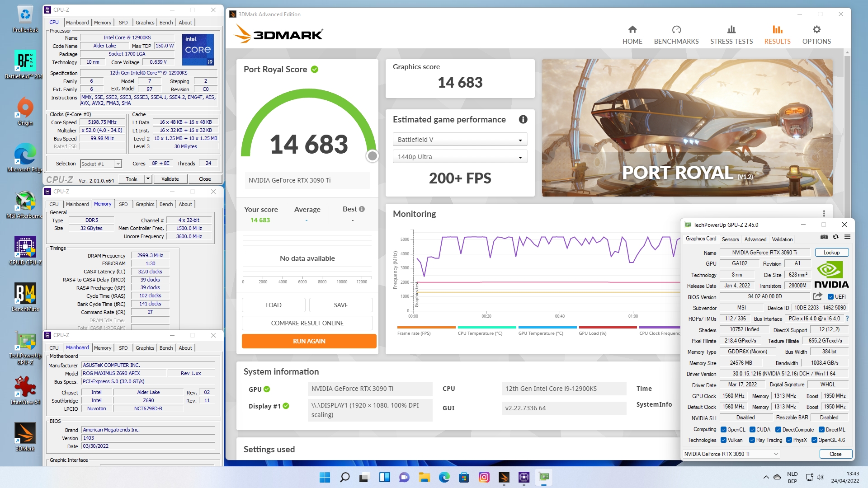This screenshot has width=868, height=488.
Task: Click the Bus Interface question mark in GPU-Z
Action: (x=847, y=319)
